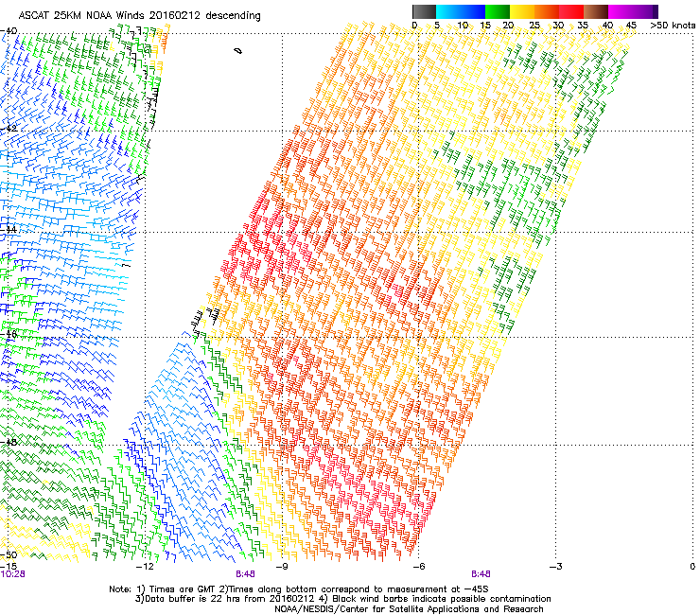The image size is (700, 615).
Task: Click the "-46" latitude axis label
Action: click(9, 334)
